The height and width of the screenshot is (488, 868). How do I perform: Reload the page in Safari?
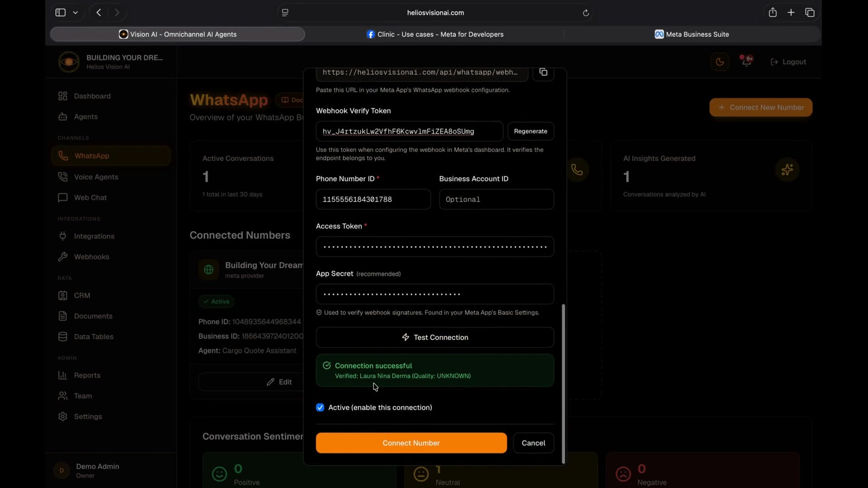(585, 13)
